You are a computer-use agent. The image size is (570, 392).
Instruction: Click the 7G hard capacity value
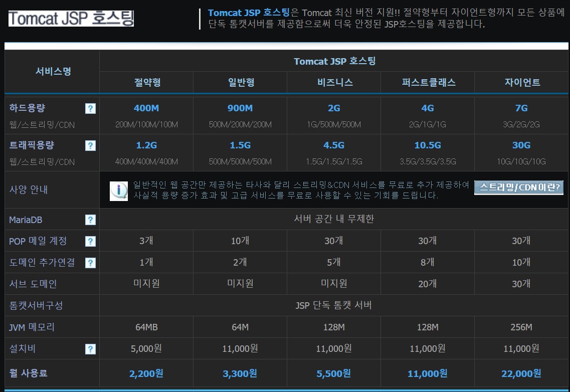(521, 108)
